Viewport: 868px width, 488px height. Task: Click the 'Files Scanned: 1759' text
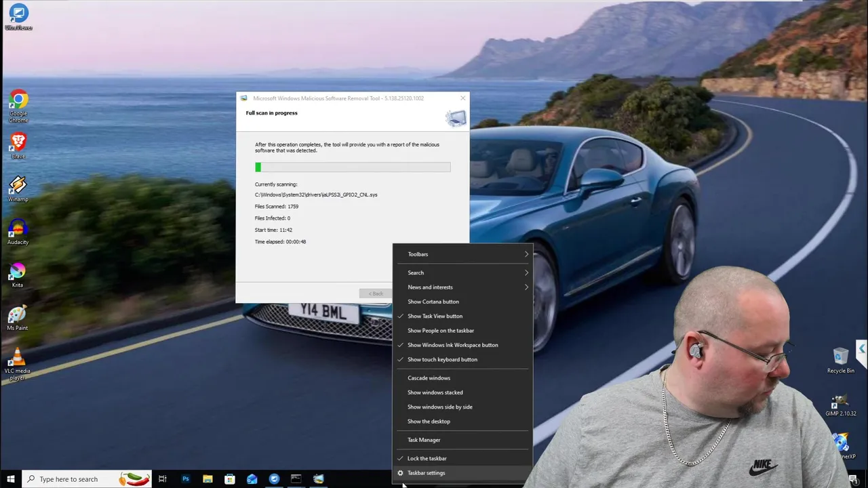point(276,207)
